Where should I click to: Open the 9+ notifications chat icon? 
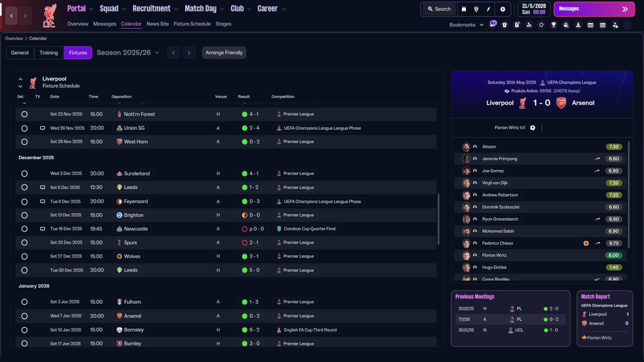(x=493, y=24)
